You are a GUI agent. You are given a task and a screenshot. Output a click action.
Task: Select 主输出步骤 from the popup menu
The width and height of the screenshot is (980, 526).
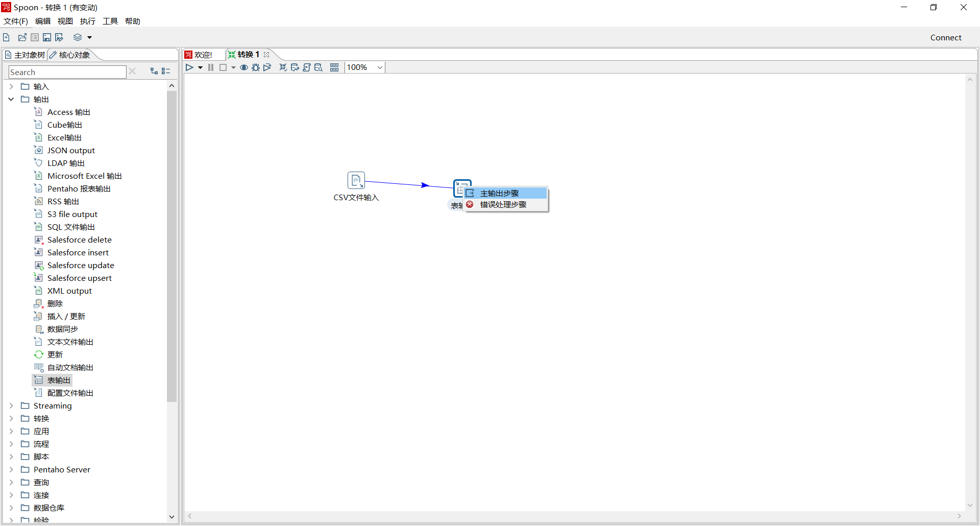tap(499, 193)
